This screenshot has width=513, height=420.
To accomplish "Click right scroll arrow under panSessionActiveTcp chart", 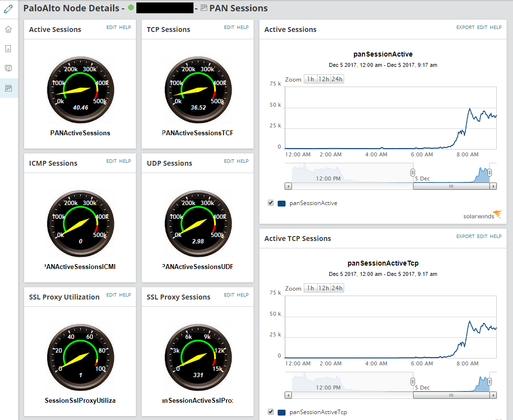I will pyautogui.click(x=493, y=395).
